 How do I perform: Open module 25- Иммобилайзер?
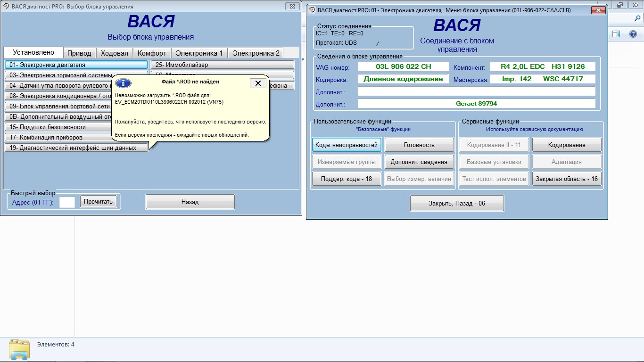pyautogui.click(x=223, y=65)
